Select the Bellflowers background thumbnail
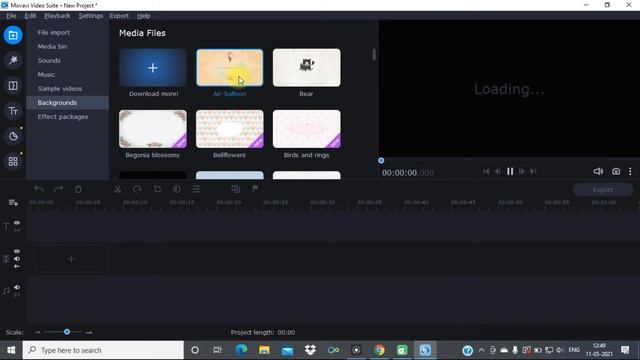 pos(229,129)
